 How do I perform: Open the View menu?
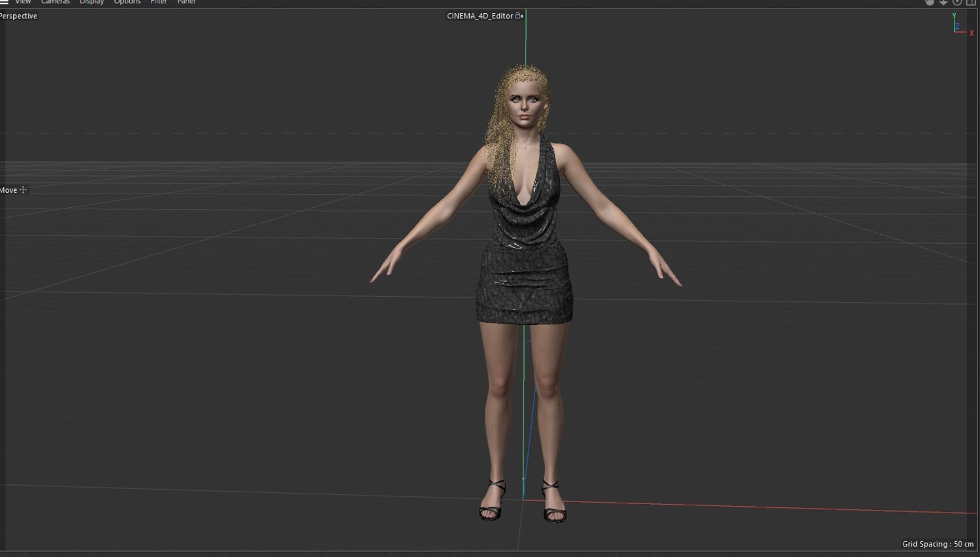pyautogui.click(x=23, y=2)
